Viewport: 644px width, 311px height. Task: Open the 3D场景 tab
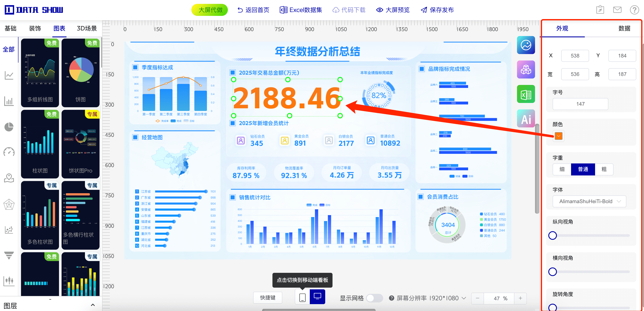86,29
